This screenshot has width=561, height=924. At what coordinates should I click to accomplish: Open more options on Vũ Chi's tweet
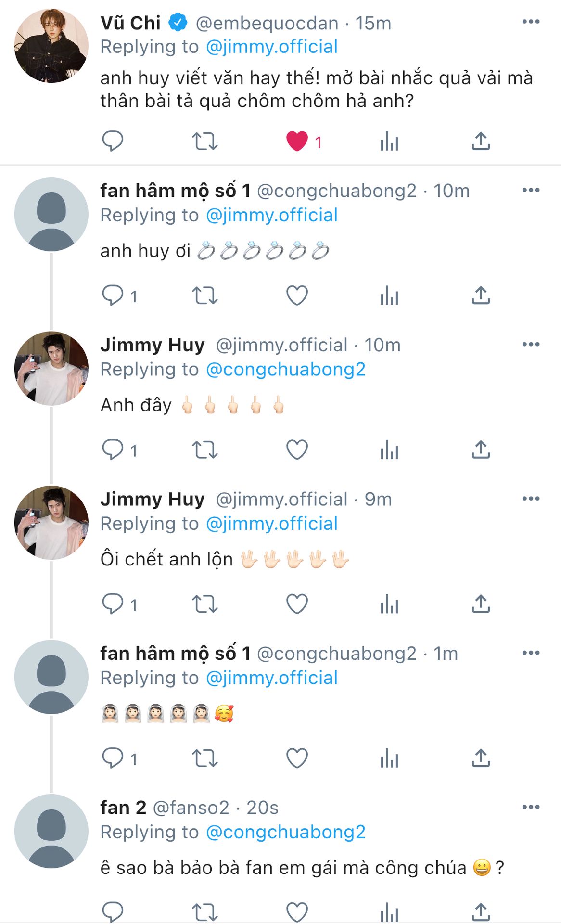(x=531, y=22)
